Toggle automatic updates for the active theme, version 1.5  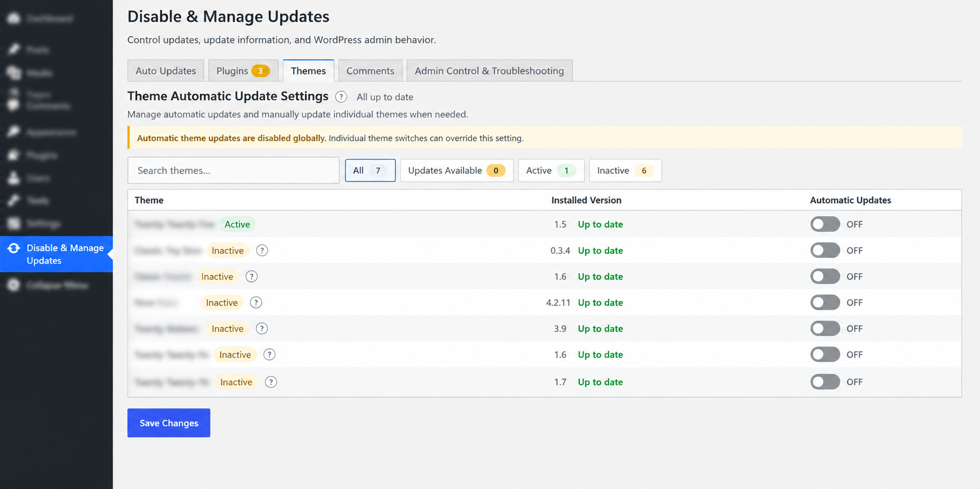[x=825, y=224]
